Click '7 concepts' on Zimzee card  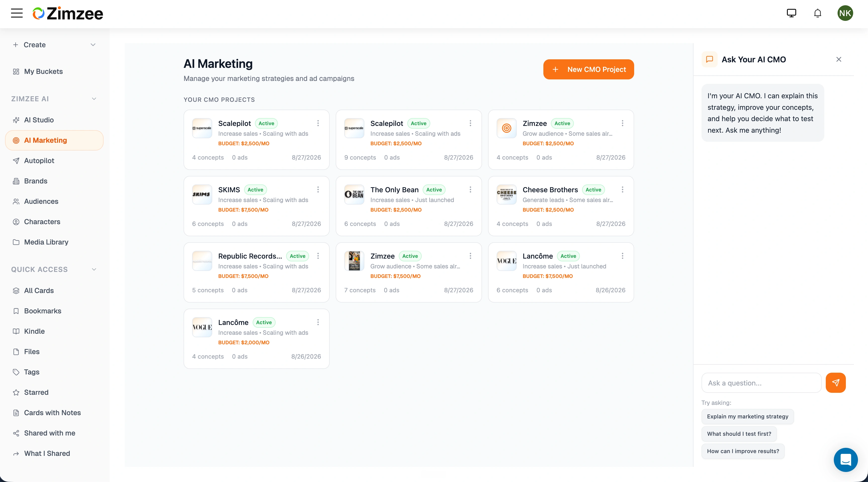click(x=360, y=290)
